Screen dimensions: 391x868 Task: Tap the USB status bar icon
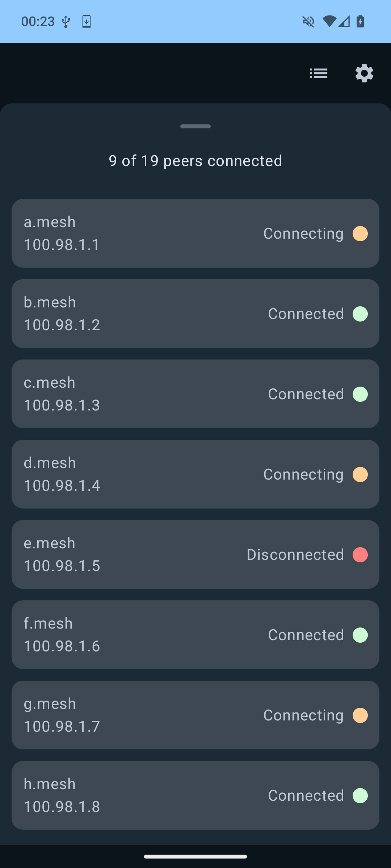[66, 22]
